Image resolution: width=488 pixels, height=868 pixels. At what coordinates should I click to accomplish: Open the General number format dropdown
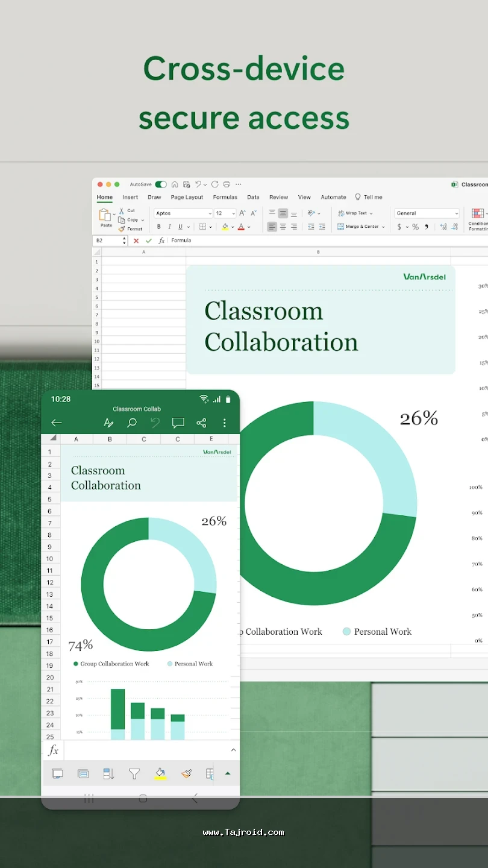pyautogui.click(x=427, y=213)
